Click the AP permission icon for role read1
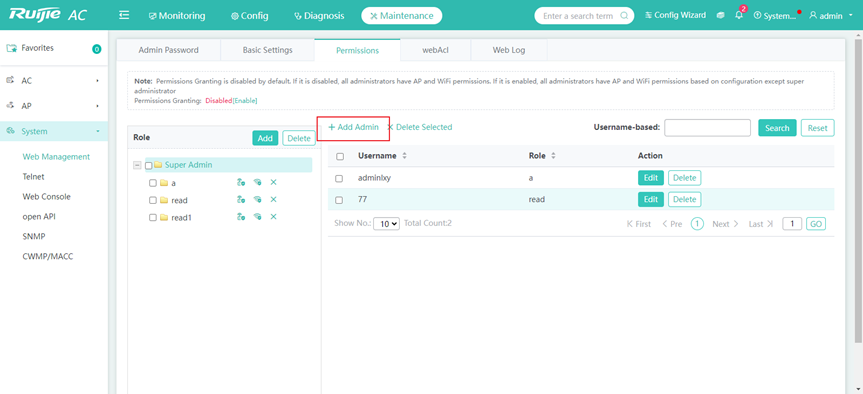This screenshot has width=863, height=394. (x=241, y=217)
